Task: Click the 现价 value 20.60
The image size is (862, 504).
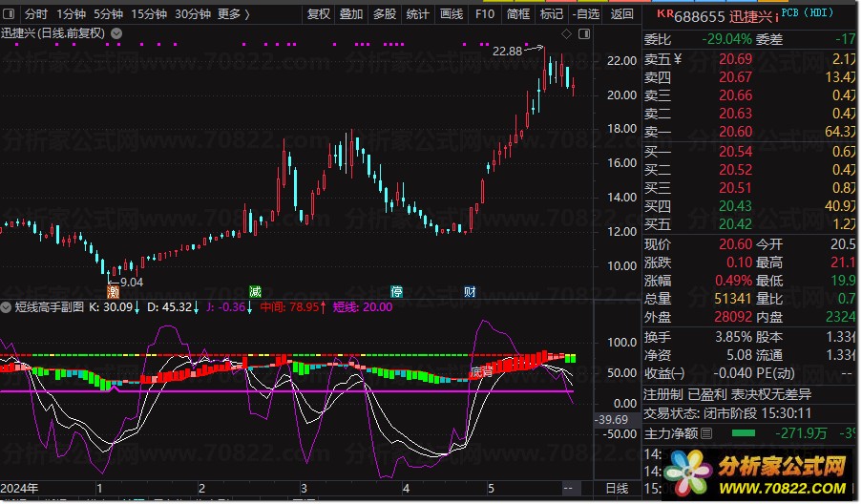Action: (736, 244)
